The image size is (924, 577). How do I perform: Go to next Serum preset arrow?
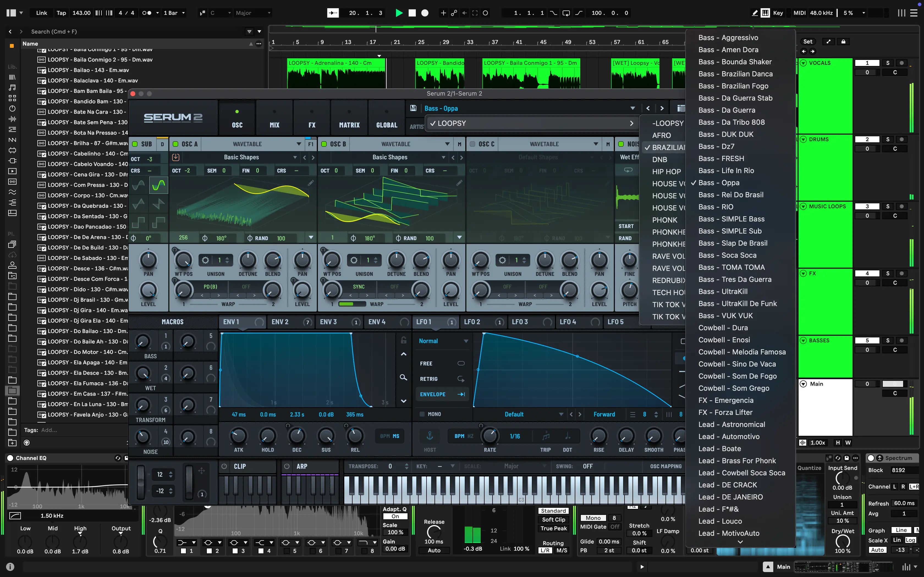(x=662, y=108)
